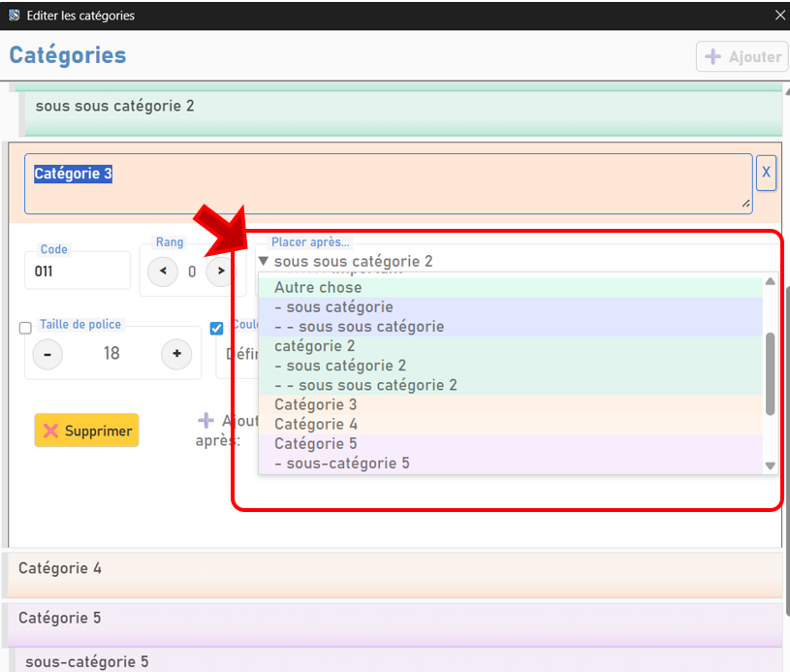
Task: Edit the Catégorie 3 name text field
Action: coord(389,183)
